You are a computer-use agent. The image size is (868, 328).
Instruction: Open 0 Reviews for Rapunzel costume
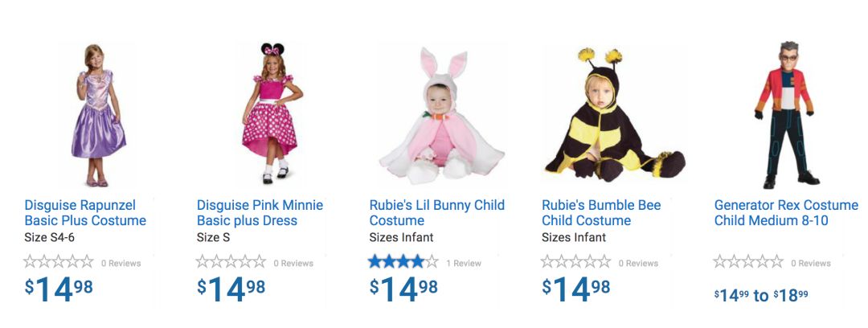(x=121, y=263)
